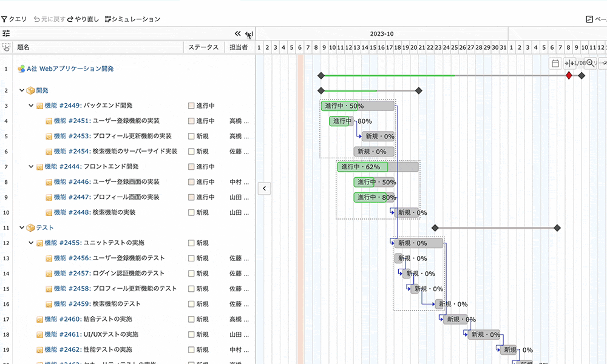The image size is (607, 364).
Task: Open the A社 Webアプリケーション開発 project link
Action: (x=70, y=69)
